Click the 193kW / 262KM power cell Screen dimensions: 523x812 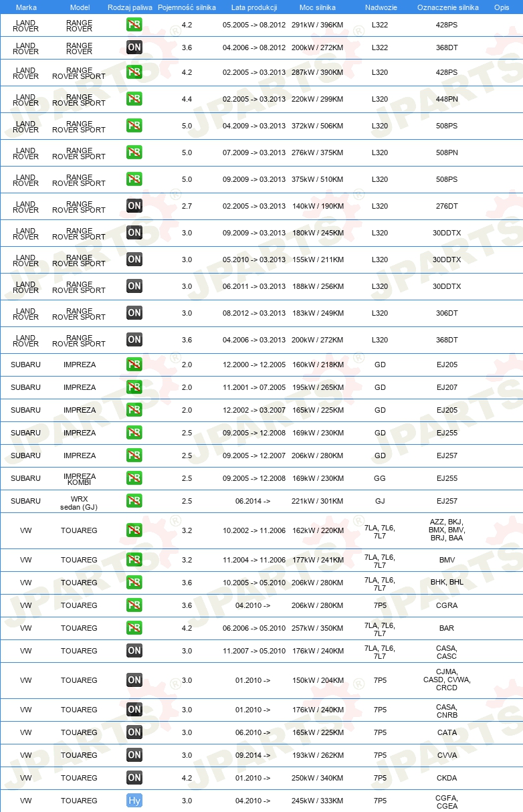318,755
